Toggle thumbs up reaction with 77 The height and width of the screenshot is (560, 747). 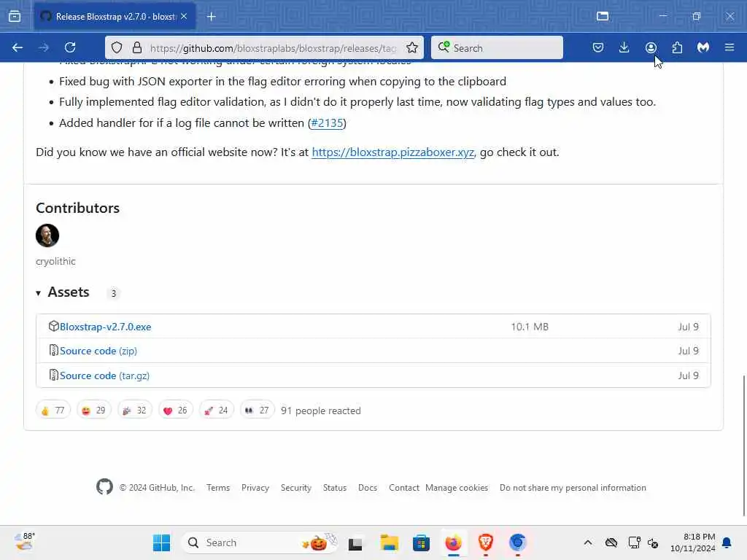click(x=53, y=411)
